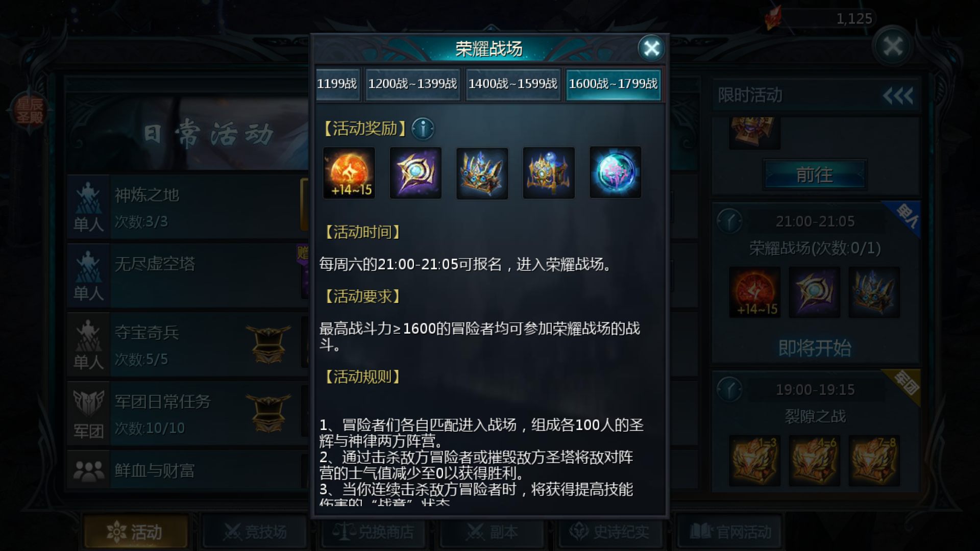This screenshot has height=551, width=980.
Task: Select the purple eye rune reward icon
Action: [x=415, y=173]
